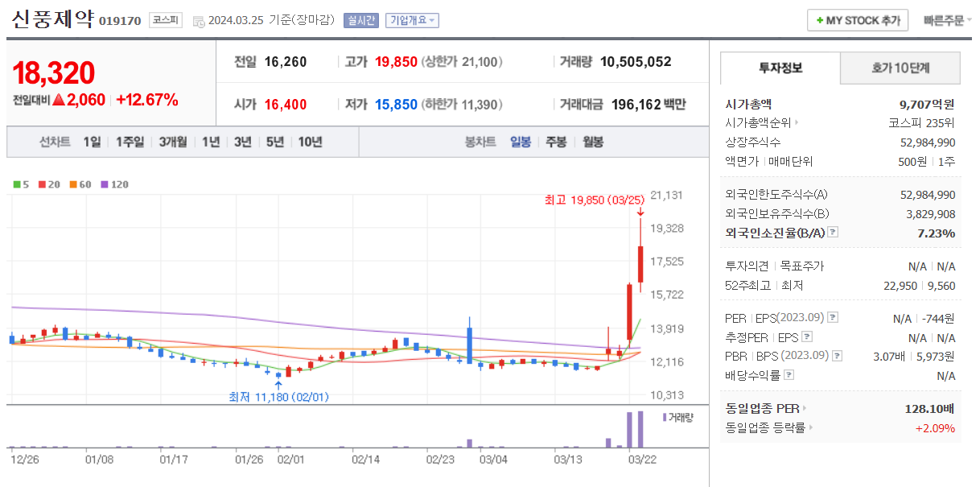Click arrow next to 시가총액순위
Image resolution: width=980 pixels, height=487 pixels.
point(797,123)
